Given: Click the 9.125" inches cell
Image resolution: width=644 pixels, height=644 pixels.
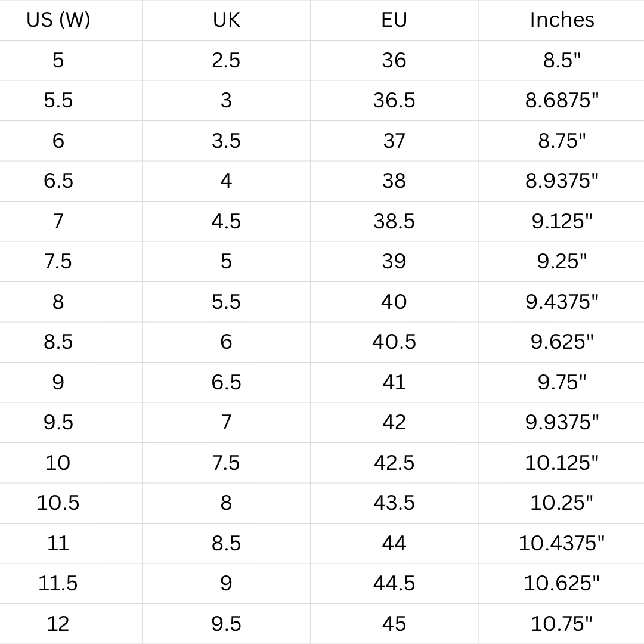Looking at the screenshot, I should [x=562, y=221].
